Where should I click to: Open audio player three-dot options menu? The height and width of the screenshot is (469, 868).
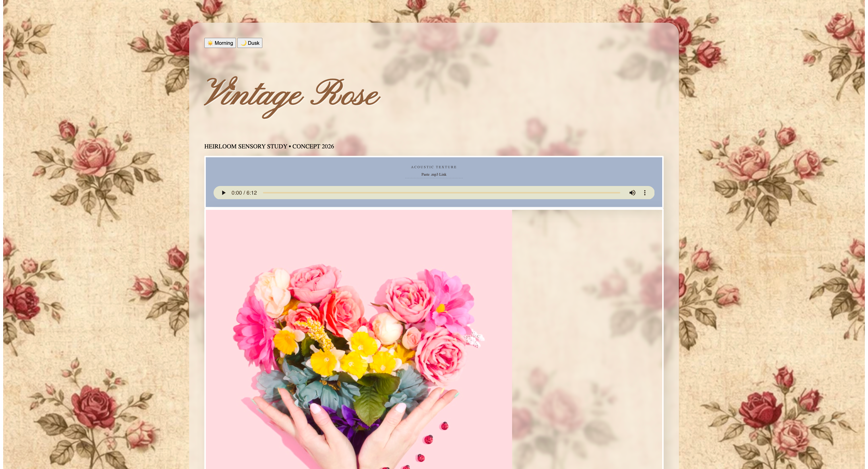645,193
